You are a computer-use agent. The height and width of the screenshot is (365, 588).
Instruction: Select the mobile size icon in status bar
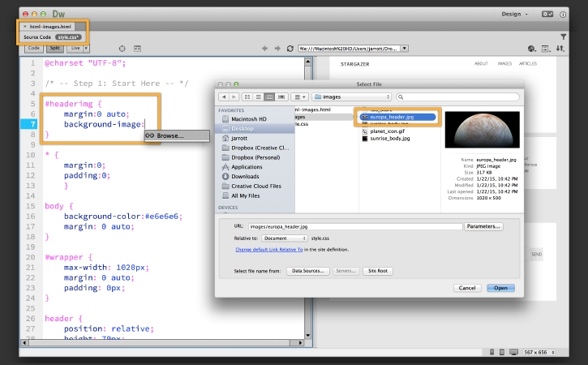coord(492,352)
